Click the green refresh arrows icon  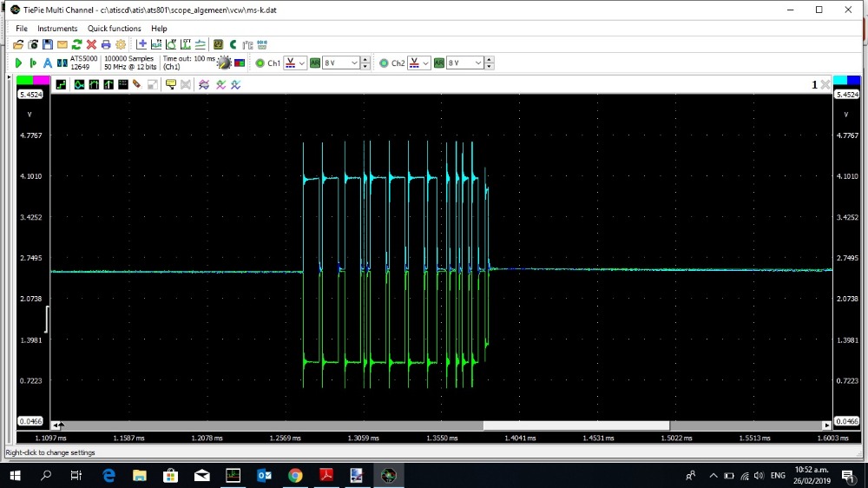[x=76, y=44]
